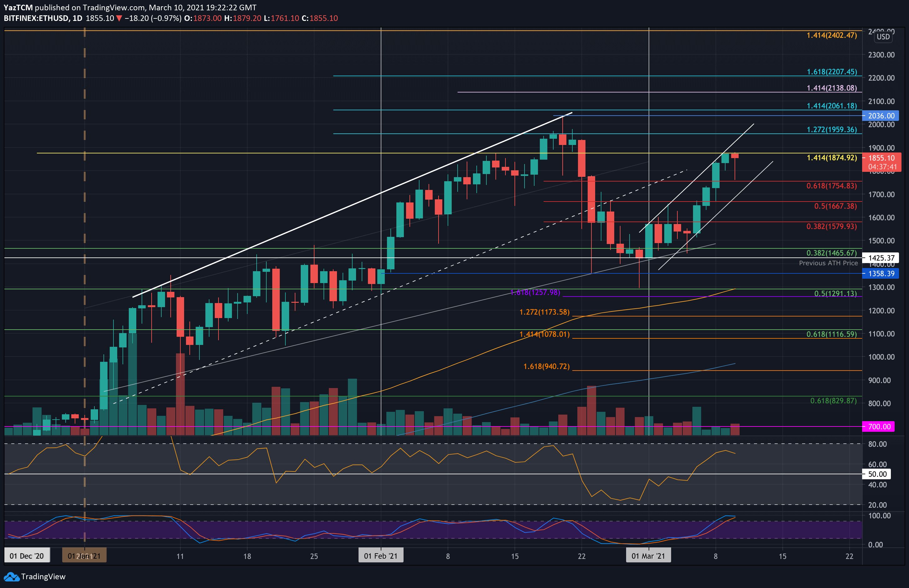Select the H:1879.20 high value
Screen dimensions: 909x588
[x=243, y=18]
